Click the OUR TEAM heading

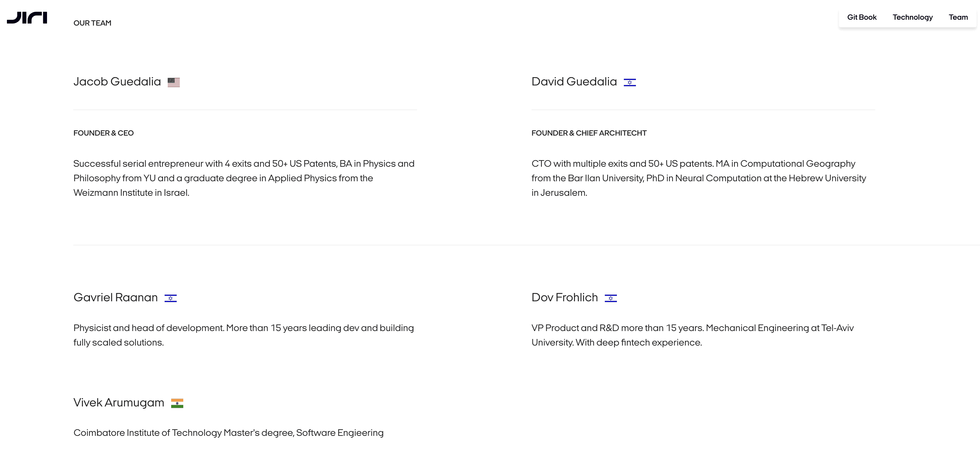[x=92, y=23]
